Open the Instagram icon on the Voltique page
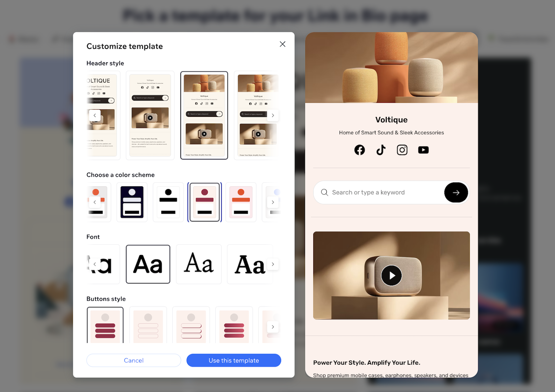Viewport: 555px width, 392px height. coord(402,150)
